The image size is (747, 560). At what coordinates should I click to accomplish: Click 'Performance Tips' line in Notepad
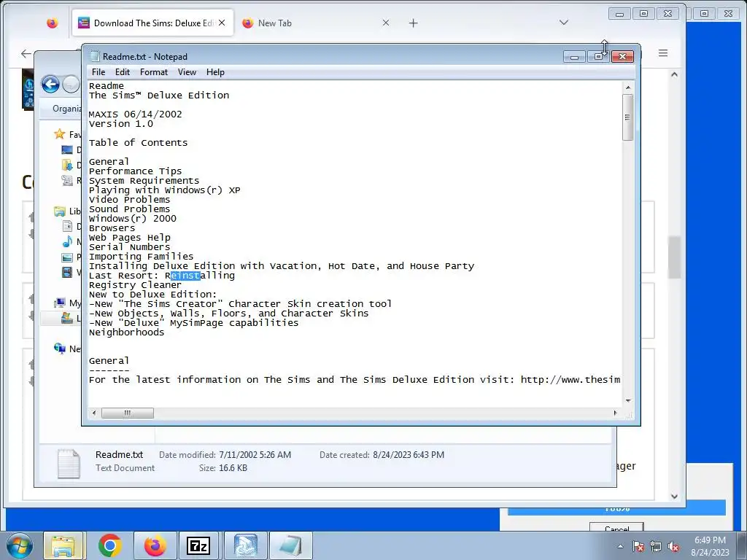135,171
